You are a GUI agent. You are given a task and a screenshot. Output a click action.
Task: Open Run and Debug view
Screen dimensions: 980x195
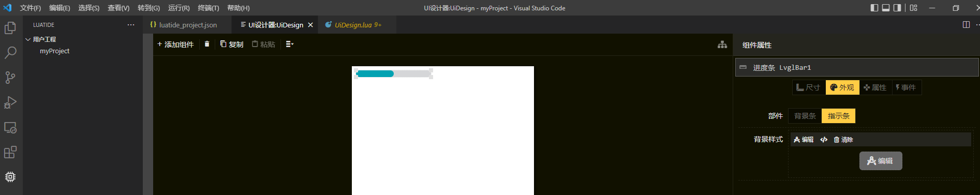[10, 102]
